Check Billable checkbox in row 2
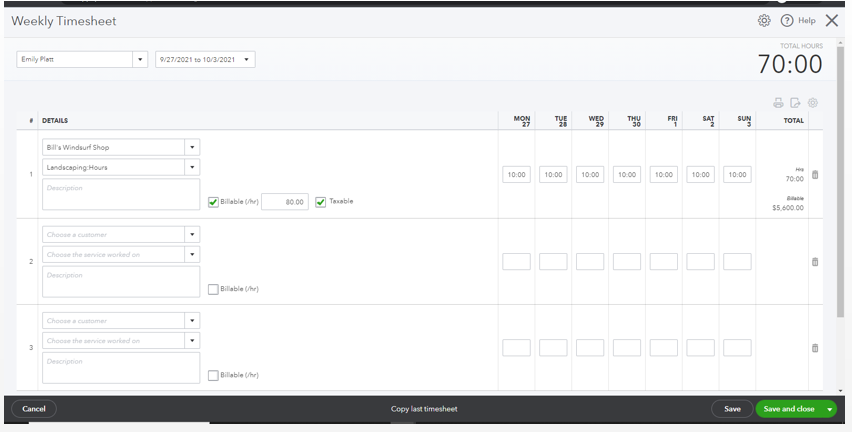 [x=213, y=289]
